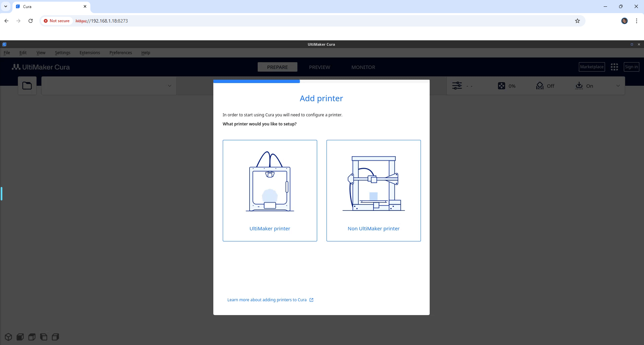
Task: Open the Settings menu
Action: pos(63,53)
